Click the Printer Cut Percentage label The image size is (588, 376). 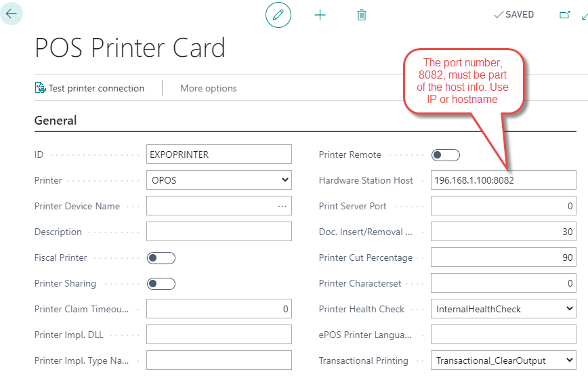pyautogui.click(x=366, y=258)
